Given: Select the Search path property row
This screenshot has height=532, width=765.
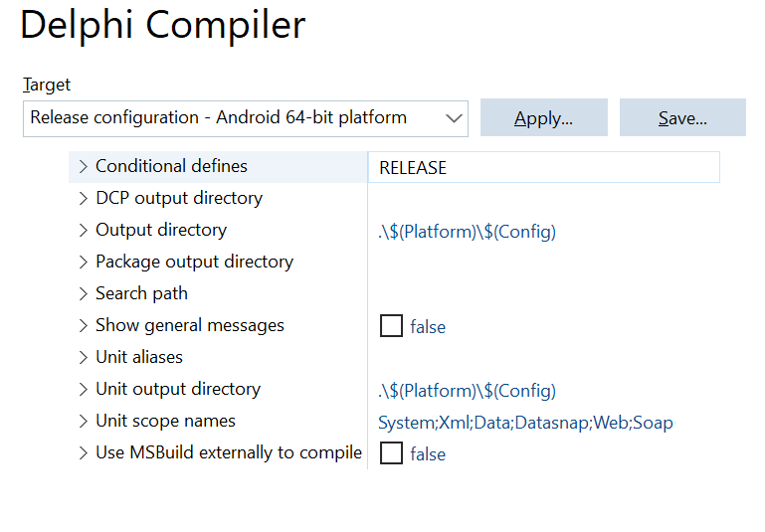Looking at the screenshot, I should coord(218,293).
